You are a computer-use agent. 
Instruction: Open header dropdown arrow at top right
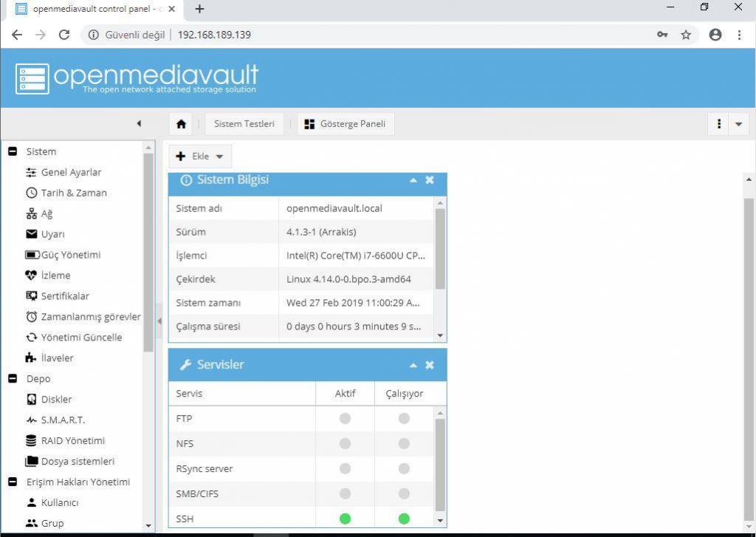(x=738, y=124)
